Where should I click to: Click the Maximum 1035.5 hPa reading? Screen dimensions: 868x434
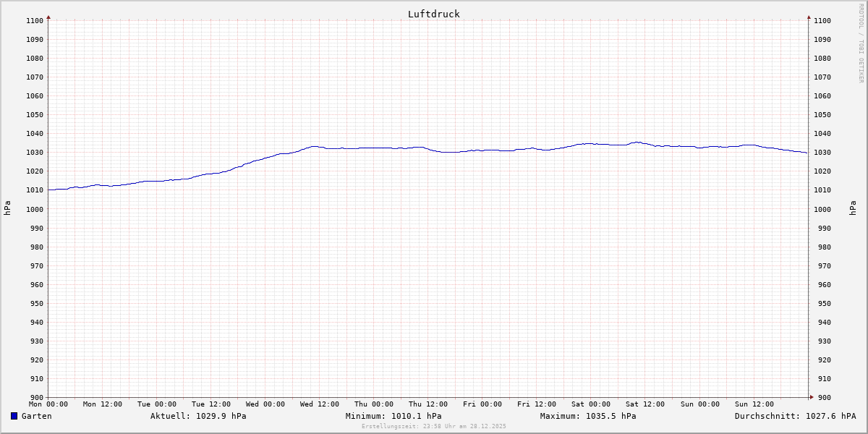click(x=588, y=416)
